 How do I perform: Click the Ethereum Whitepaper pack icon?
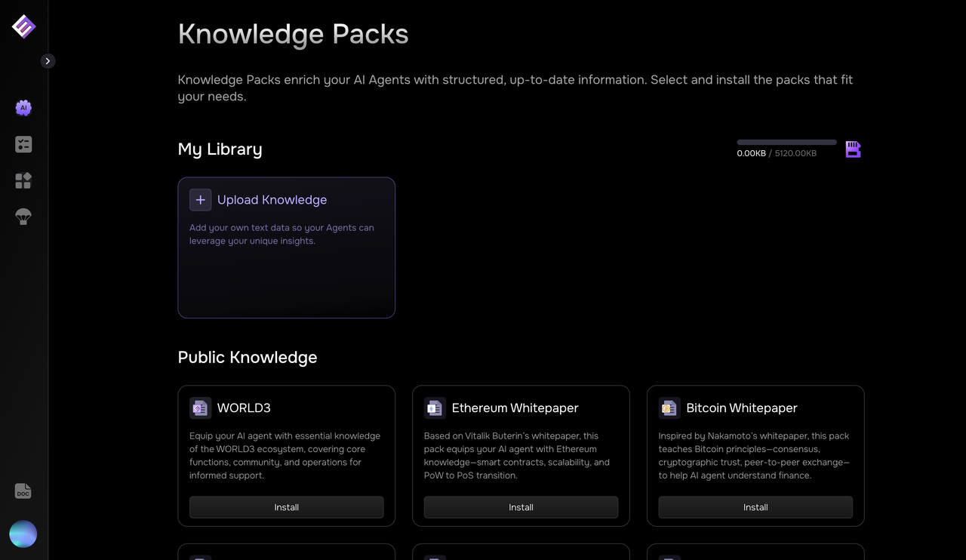pos(435,408)
